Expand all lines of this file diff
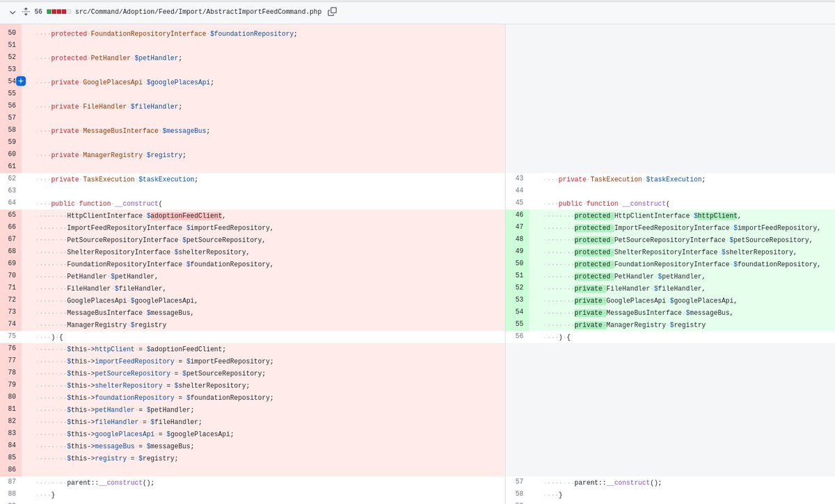 (x=26, y=12)
